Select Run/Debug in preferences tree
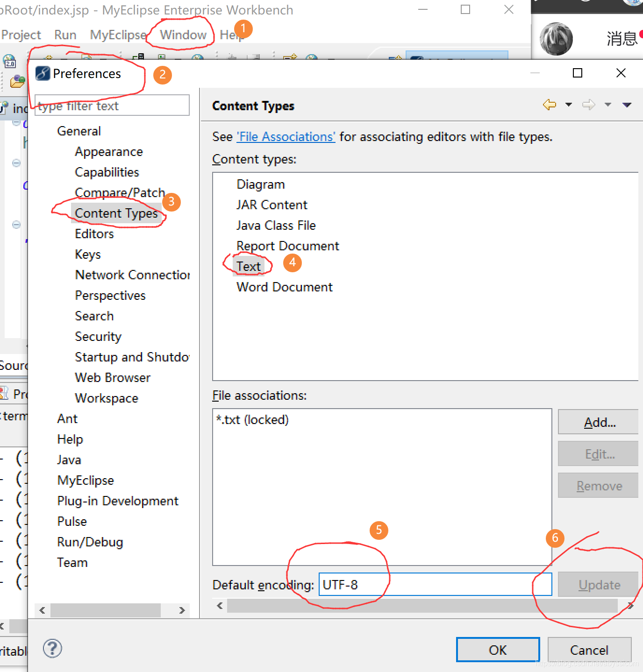 click(x=90, y=542)
